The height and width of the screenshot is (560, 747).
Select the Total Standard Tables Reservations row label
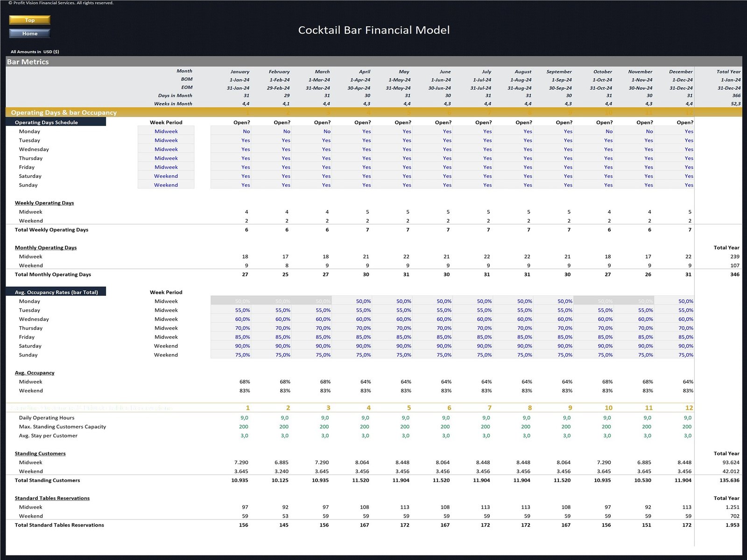(x=59, y=525)
